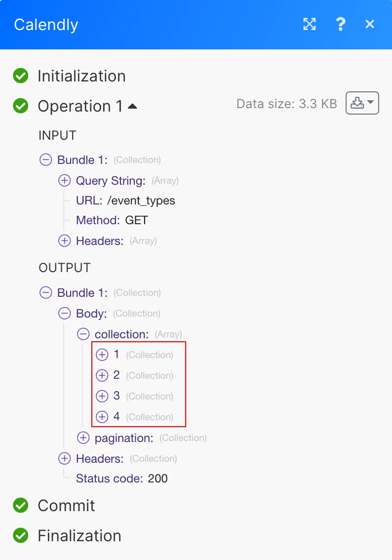
Task: Expand the pagination collection
Action: (x=83, y=438)
